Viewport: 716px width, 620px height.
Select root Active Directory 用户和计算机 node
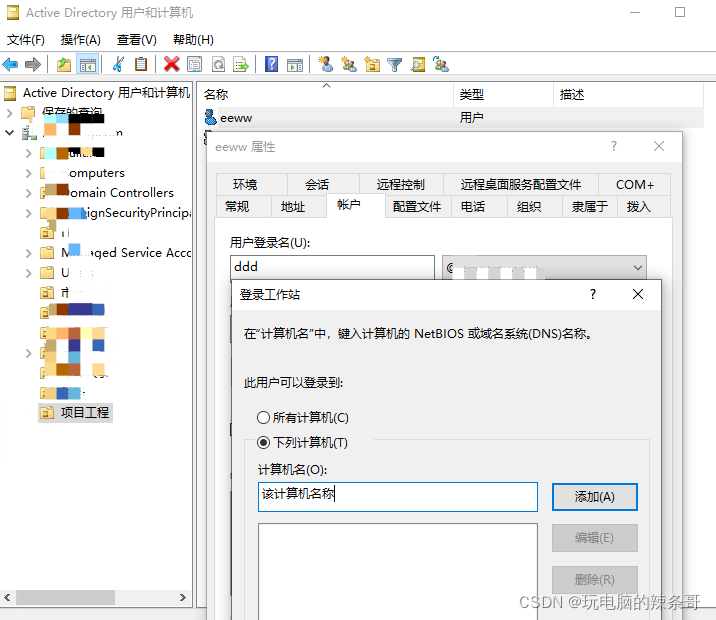click(x=106, y=93)
